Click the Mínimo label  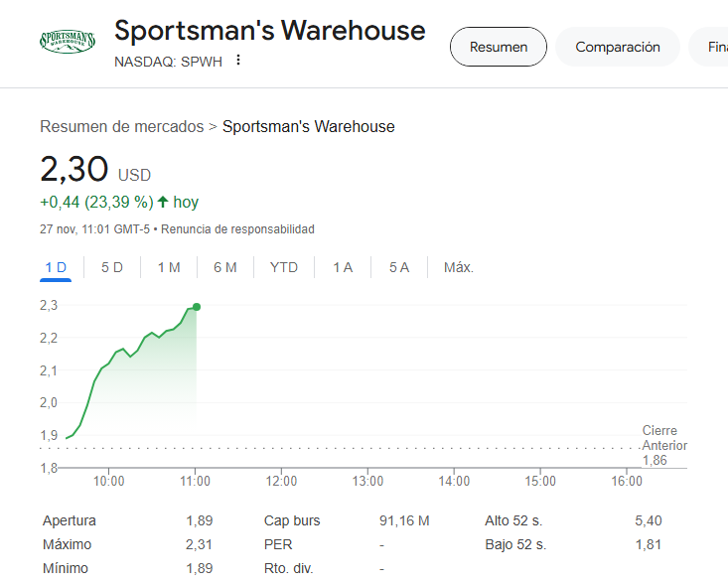pyautogui.click(x=66, y=568)
